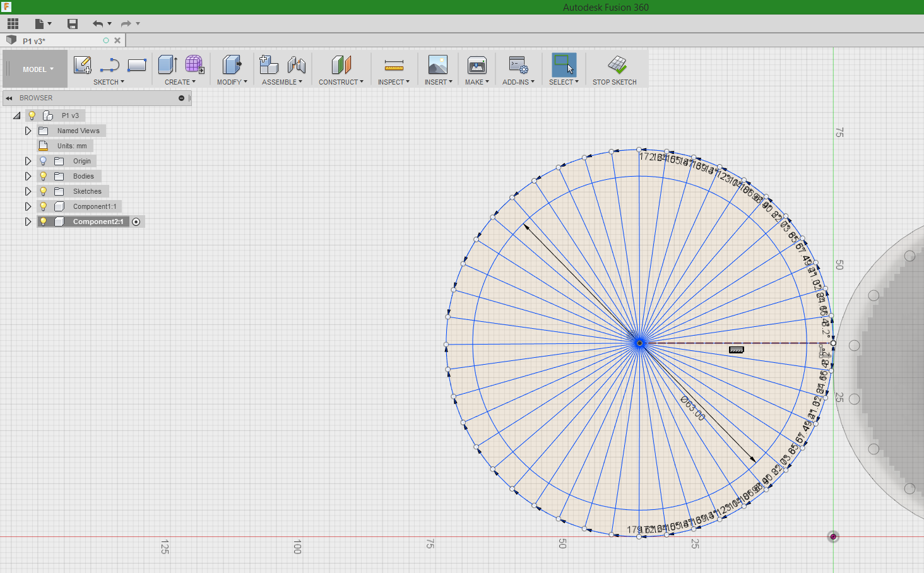924x573 pixels.
Task: Expand the Named Views folder
Action: coord(28,131)
